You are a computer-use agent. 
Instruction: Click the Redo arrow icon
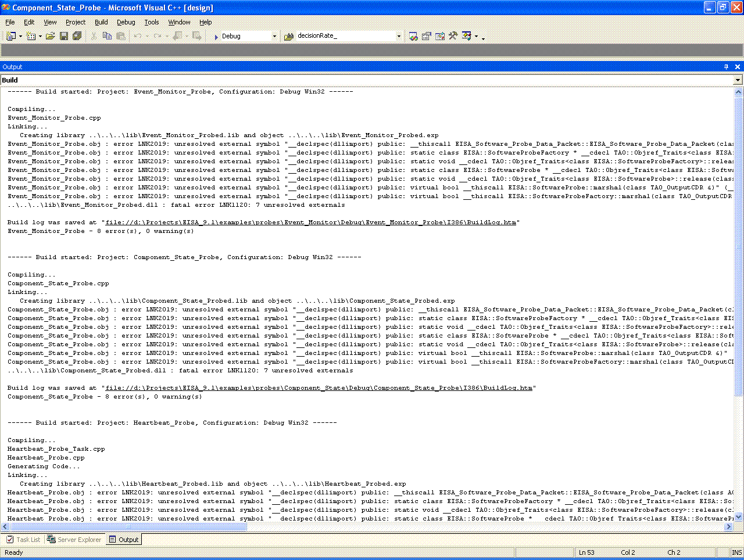coord(158,36)
